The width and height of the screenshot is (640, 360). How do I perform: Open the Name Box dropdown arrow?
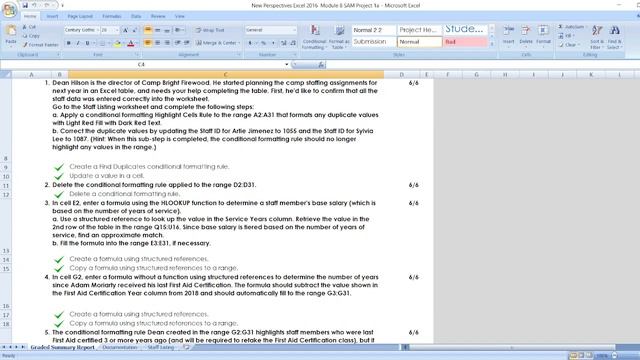click(x=287, y=64)
